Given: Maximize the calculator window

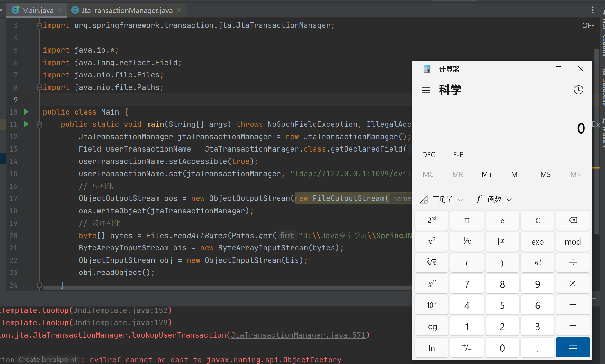Looking at the screenshot, I should coord(558,69).
